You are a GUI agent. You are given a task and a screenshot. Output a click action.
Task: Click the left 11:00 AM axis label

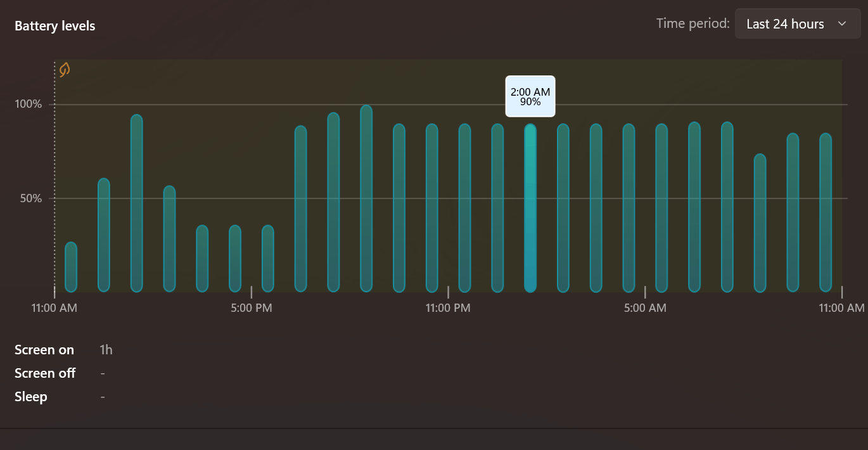(x=54, y=308)
